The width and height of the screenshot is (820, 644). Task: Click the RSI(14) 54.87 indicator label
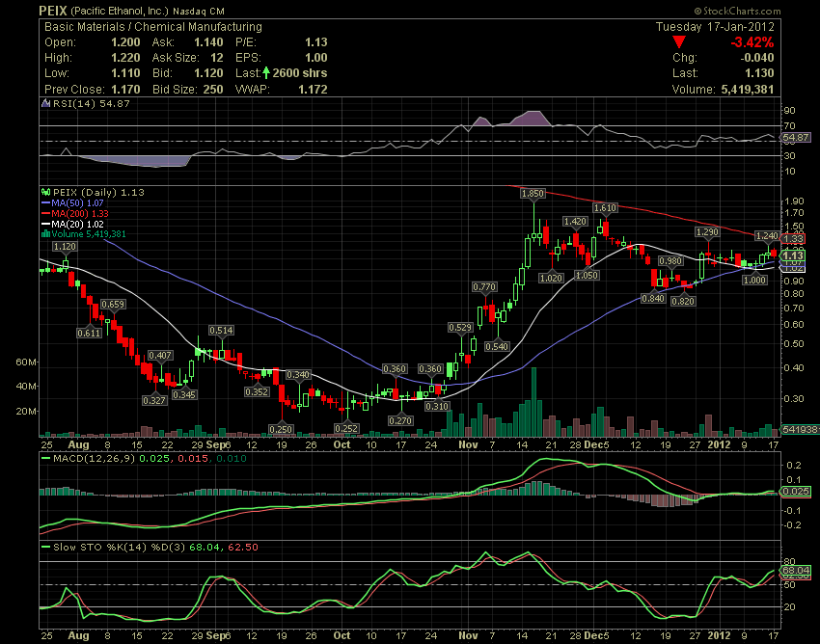91,103
